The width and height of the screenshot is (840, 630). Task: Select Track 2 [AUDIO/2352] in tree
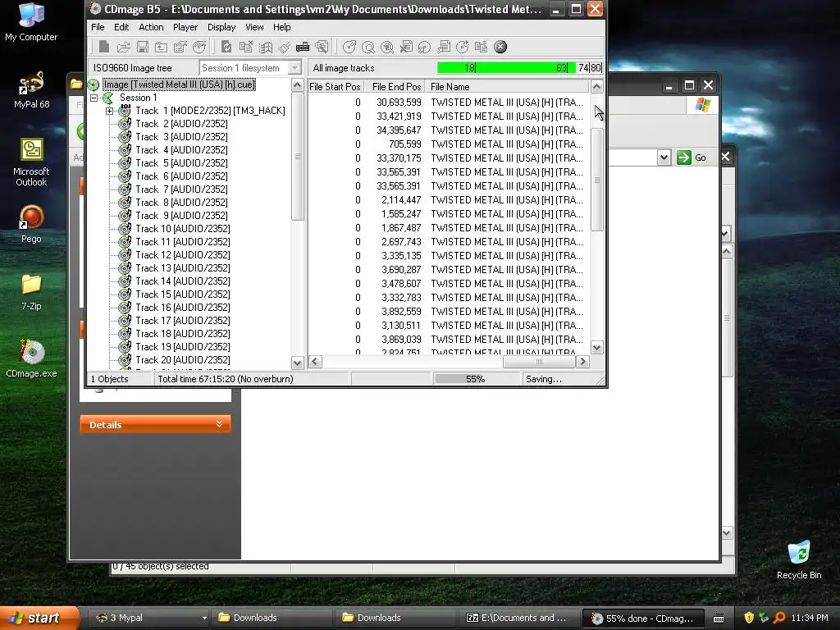point(181,124)
